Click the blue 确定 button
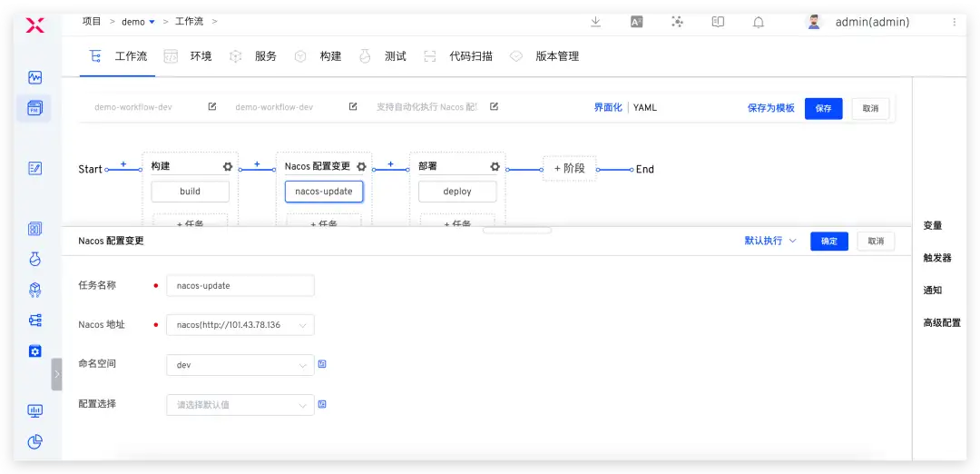 (x=829, y=242)
